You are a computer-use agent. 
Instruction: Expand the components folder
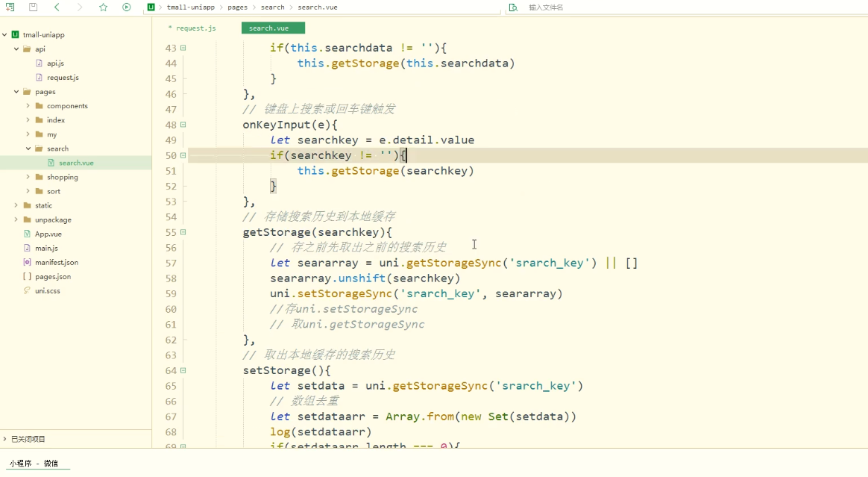pos(28,106)
